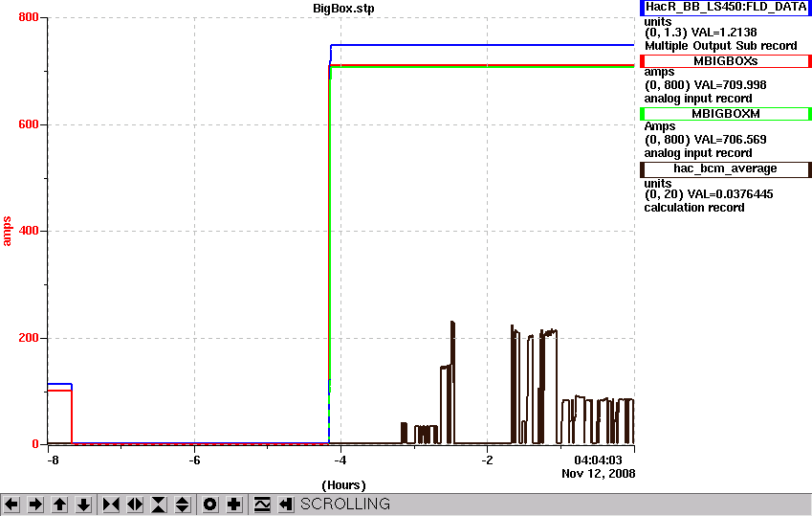812x516 pixels.
Task: Click the -4 x-axis tick label
Action: coord(340,460)
